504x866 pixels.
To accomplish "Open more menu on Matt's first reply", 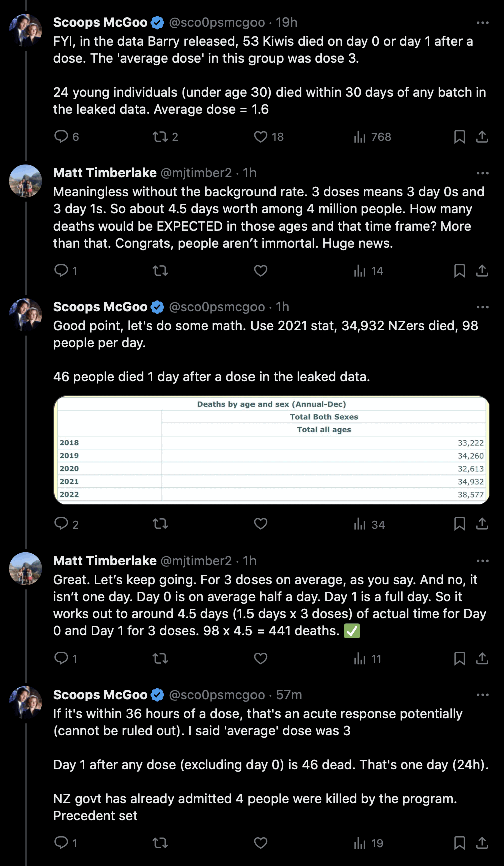I will tap(482, 173).
